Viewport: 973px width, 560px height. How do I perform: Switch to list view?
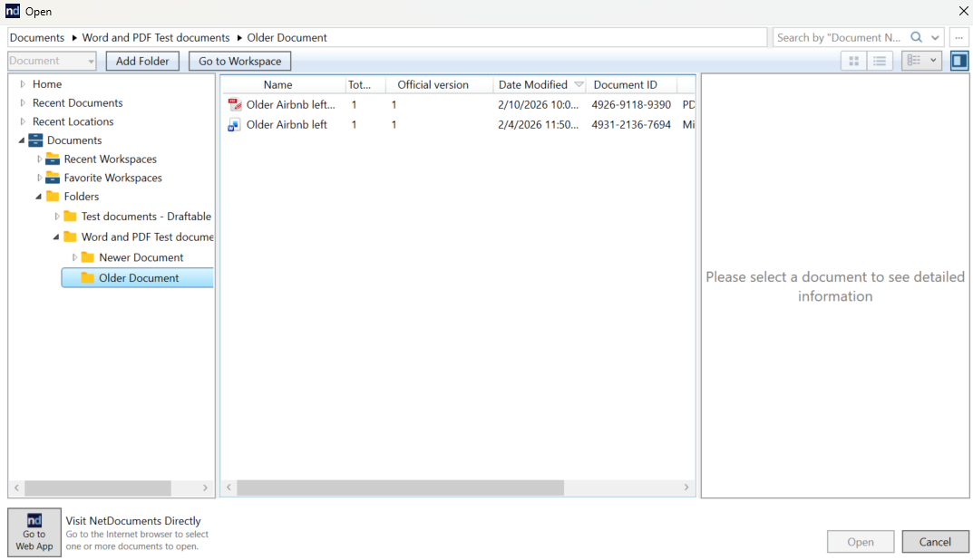[880, 61]
